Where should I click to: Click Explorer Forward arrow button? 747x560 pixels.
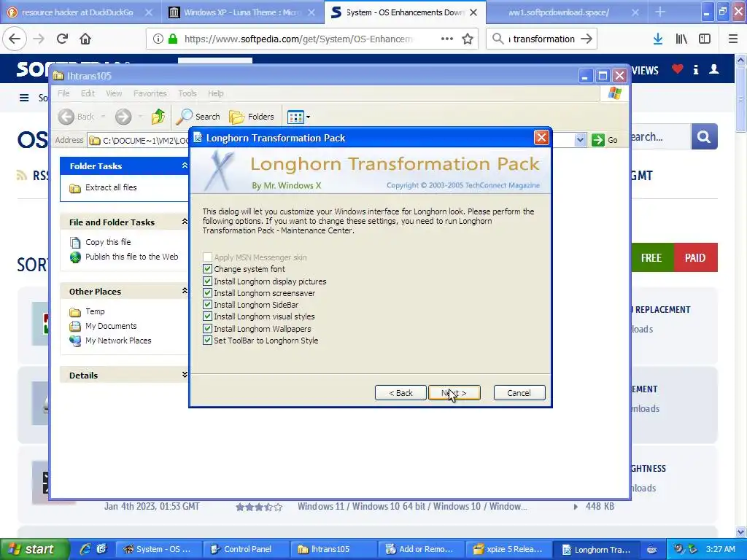pos(123,116)
